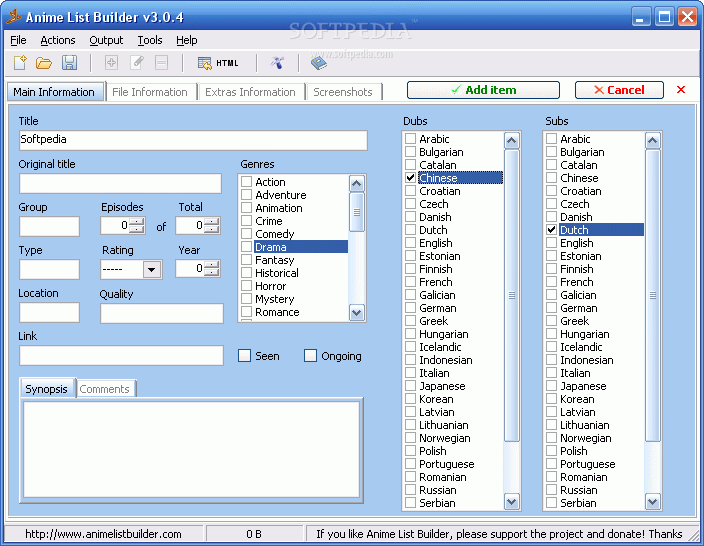
Task: Open the File menu
Action: point(18,40)
